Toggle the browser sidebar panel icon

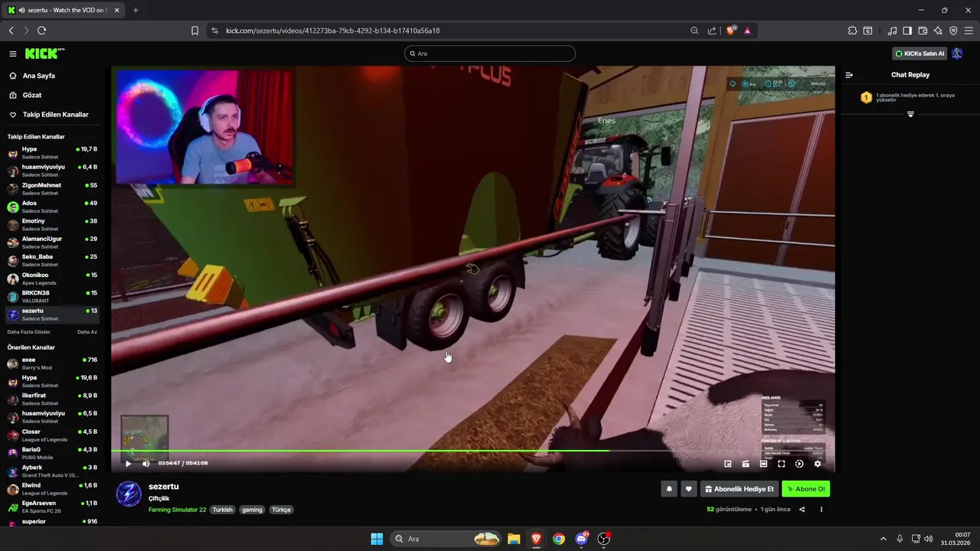click(x=907, y=31)
